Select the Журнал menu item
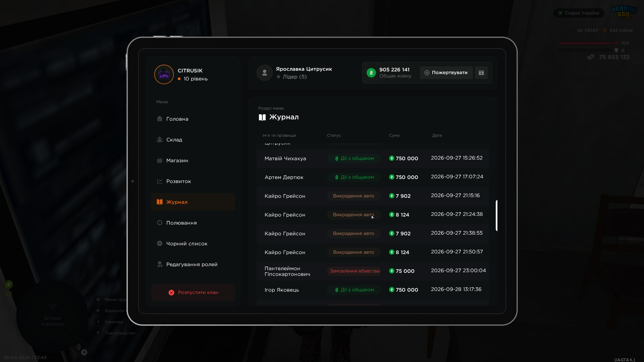Screen dimensions: 644x362 (x=193, y=202)
